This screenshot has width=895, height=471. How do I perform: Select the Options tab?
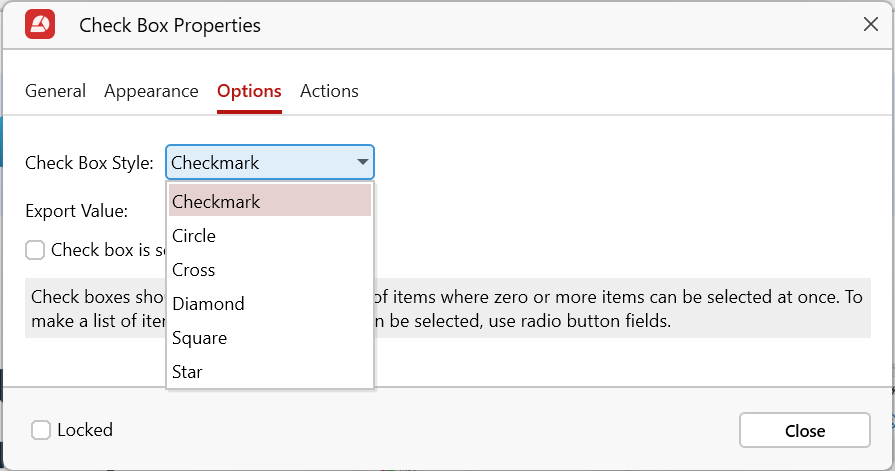point(249,91)
